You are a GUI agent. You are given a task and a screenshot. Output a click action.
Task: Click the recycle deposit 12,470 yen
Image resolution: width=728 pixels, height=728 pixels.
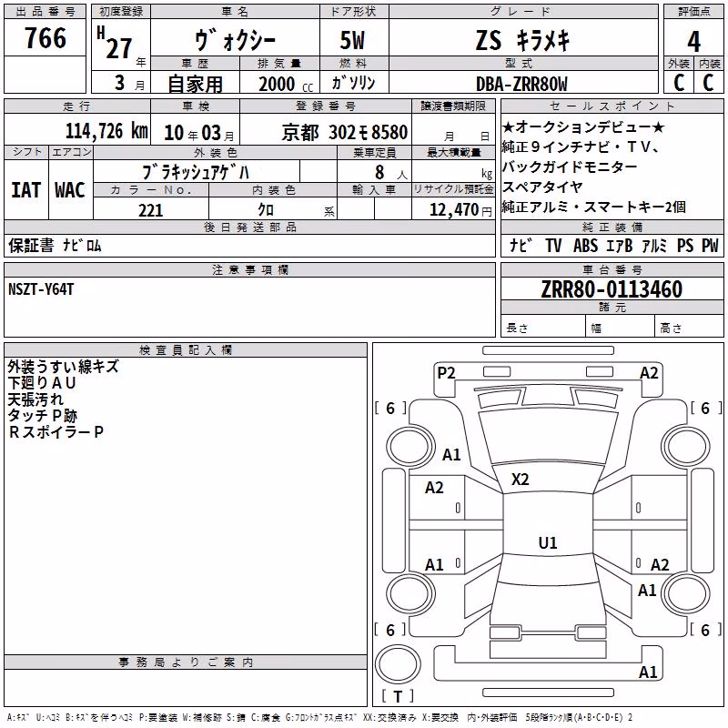(x=460, y=209)
